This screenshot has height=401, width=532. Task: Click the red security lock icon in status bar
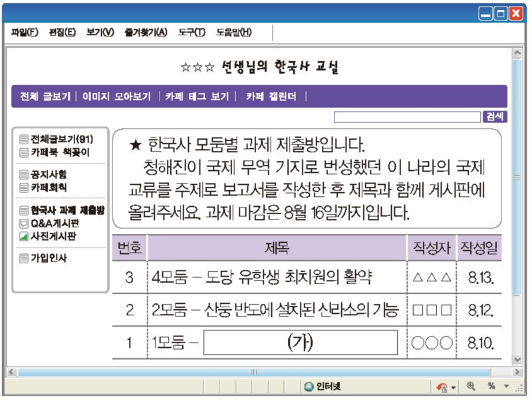pos(442,387)
